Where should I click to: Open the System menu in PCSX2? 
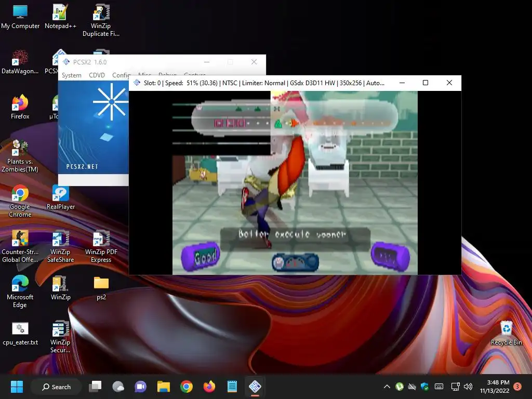71,75
